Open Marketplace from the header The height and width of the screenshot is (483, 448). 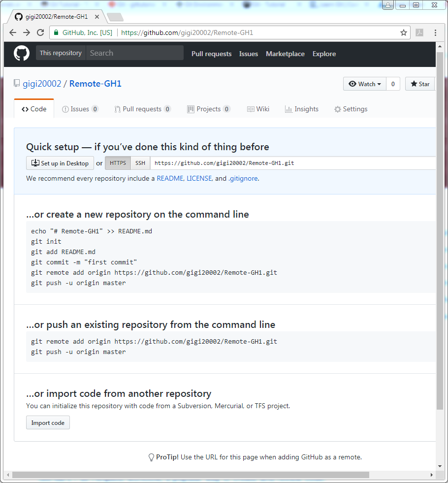285,54
